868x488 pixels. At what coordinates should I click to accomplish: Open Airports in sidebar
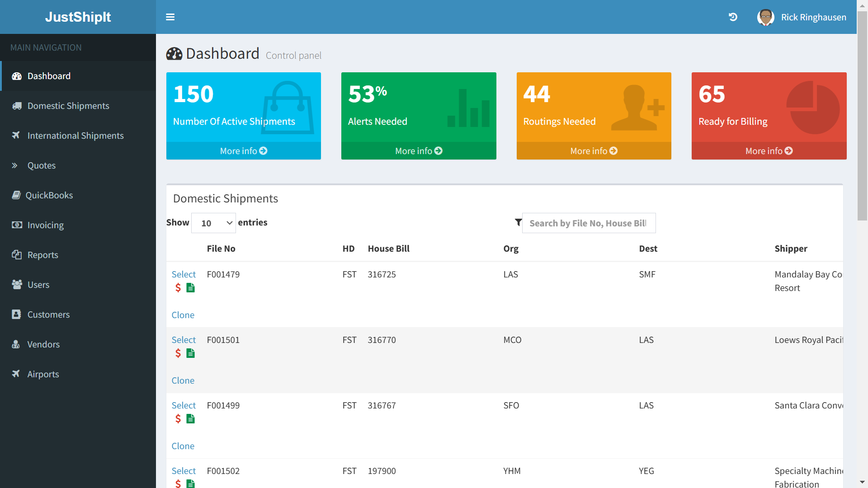click(x=78, y=374)
